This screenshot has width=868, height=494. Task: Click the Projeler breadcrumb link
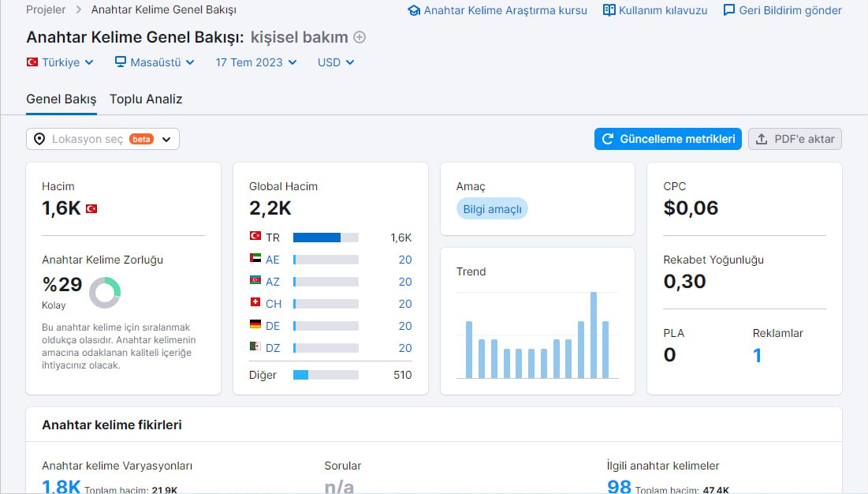pyautogui.click(x=46, y=10)
